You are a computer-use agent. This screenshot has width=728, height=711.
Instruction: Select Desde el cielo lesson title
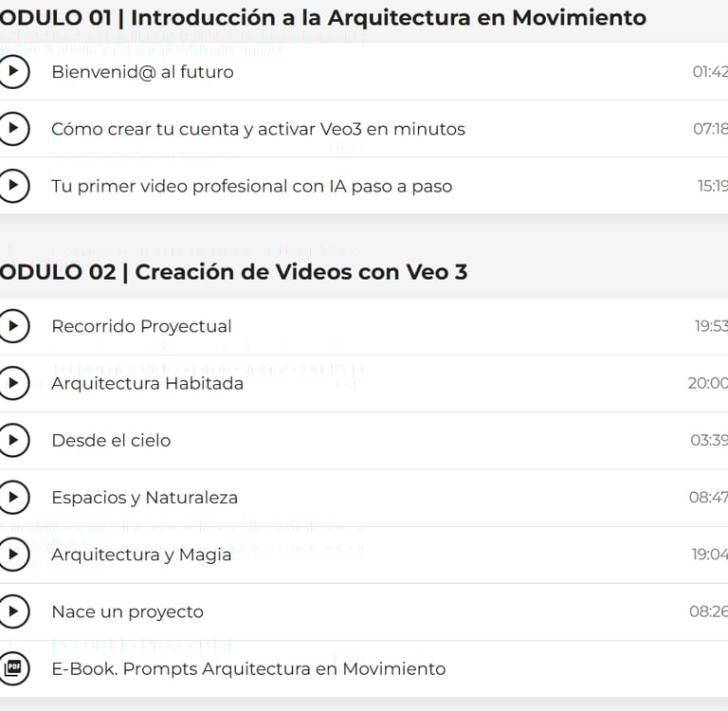tap(111, 440)
